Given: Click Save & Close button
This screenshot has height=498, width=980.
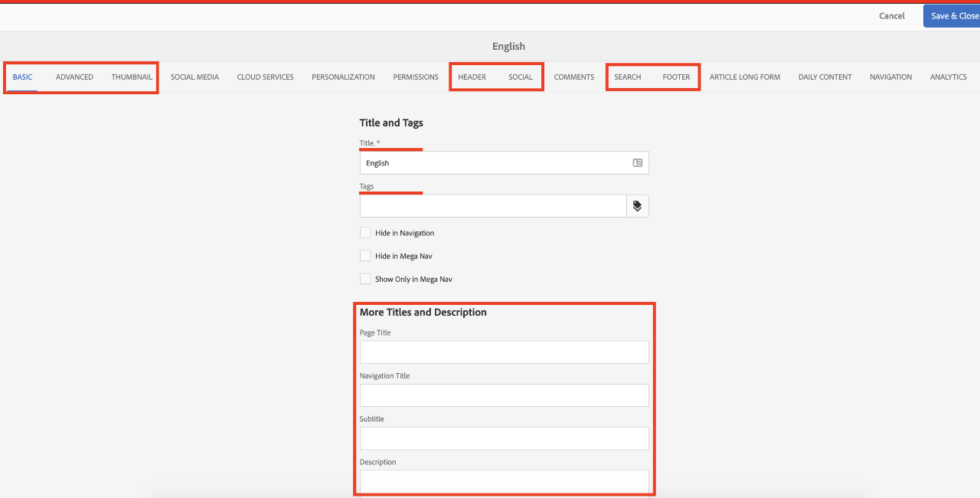Looking at the screenshot, I should coord(952,16).
